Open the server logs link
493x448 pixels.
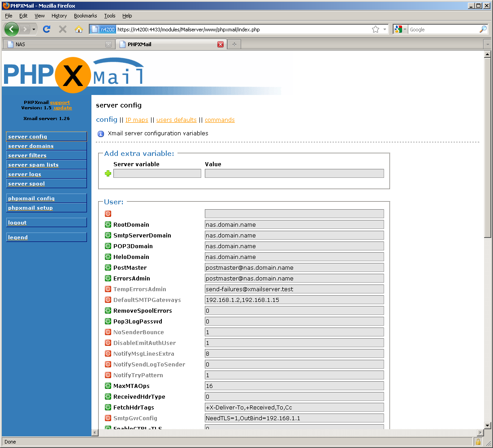pyautogui.click(x=25, y=174)
